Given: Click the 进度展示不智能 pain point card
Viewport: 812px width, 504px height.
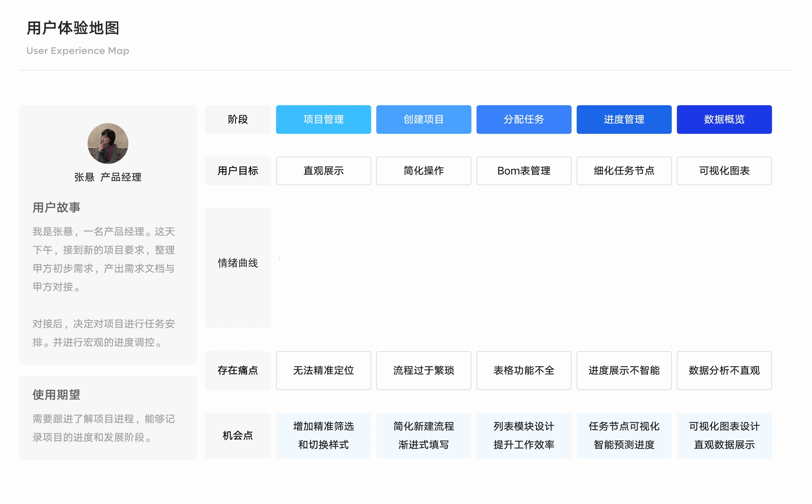Looking at the screenshot, I should [x=623, y=370].
